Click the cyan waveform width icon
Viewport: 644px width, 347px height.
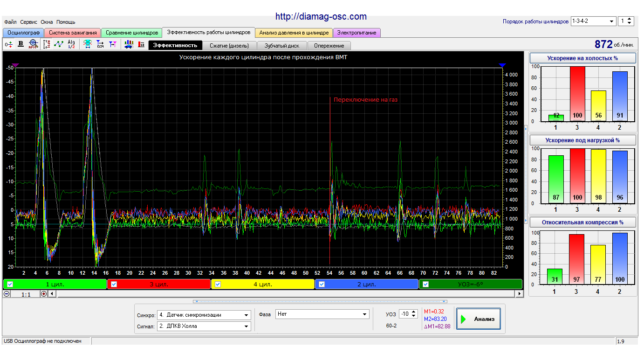(87, 44)
